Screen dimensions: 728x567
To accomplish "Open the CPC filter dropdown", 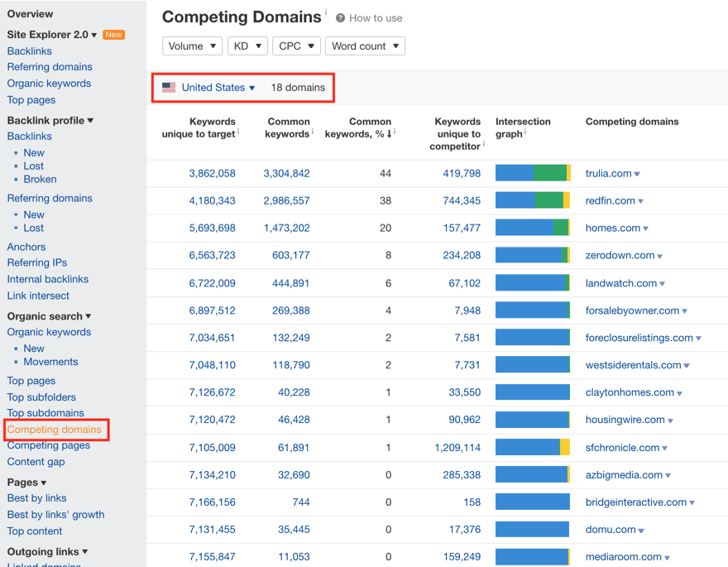I will pos(297,46).
